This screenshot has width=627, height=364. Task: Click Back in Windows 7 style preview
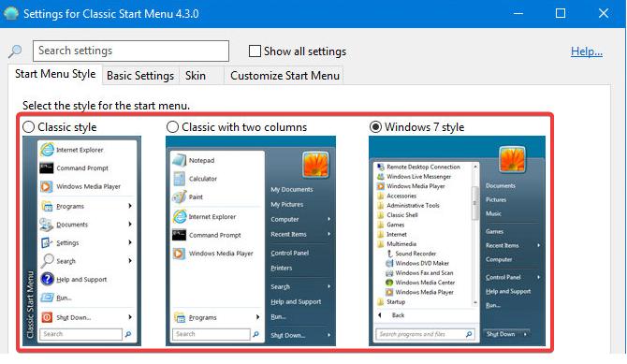[x=398, y=315]
